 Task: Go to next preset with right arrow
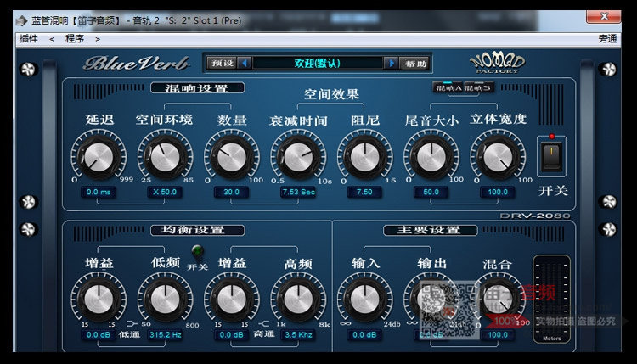click(x=392, y=64)
